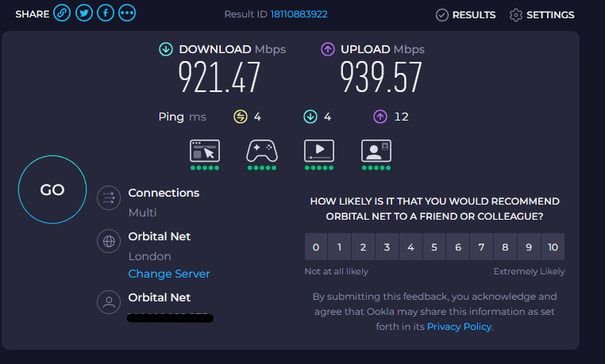This screenshot has height=364, width=605.
Task: Click the Change Server link
Action: coord(169,274)
